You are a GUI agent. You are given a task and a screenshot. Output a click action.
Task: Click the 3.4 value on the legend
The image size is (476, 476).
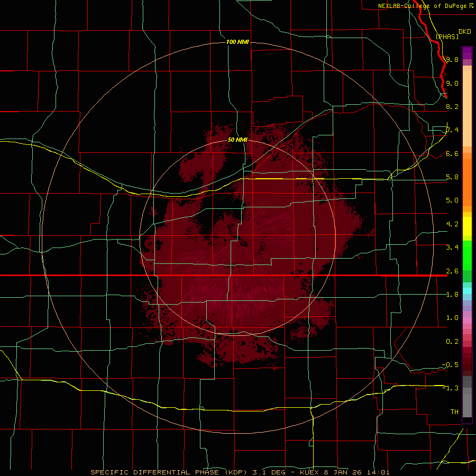pyautogui.click(x=452, y=248)
